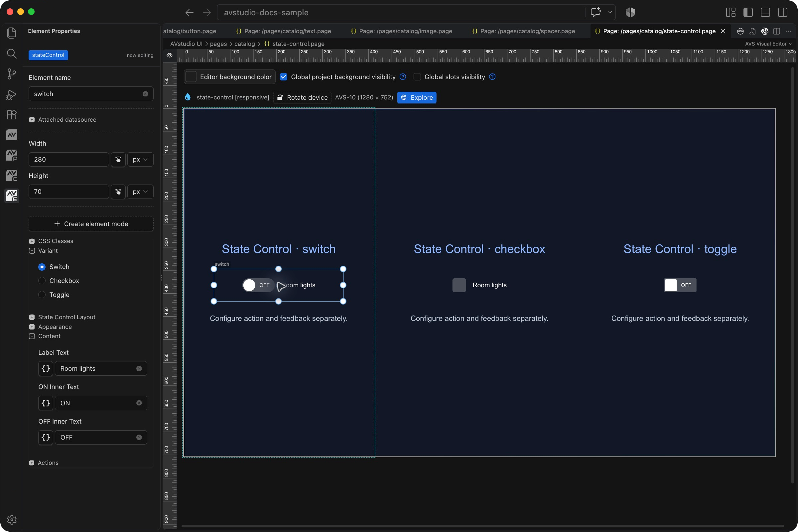Select the Checkbox variant radio button
This screenshot has height=532, width=798.
[42, 281]
